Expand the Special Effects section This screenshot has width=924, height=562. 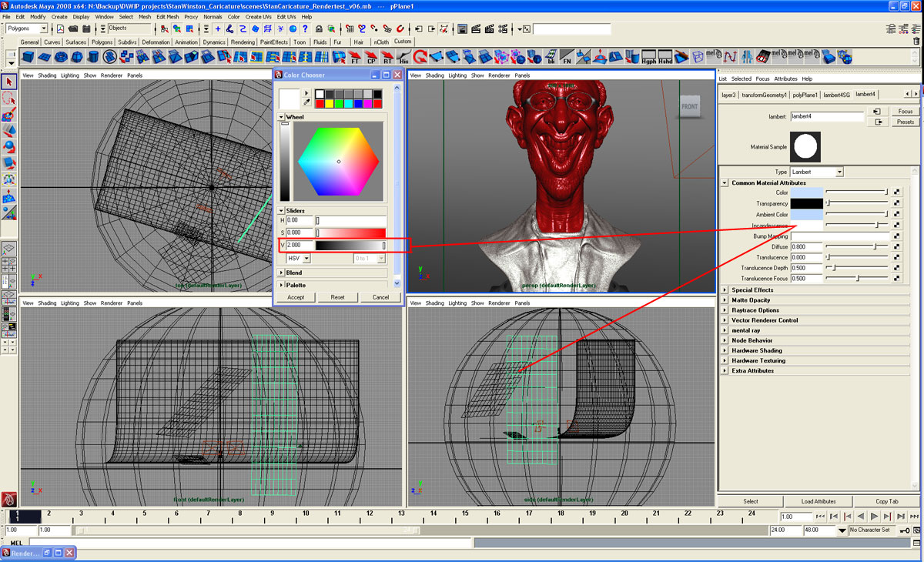[x=725, y=290]
